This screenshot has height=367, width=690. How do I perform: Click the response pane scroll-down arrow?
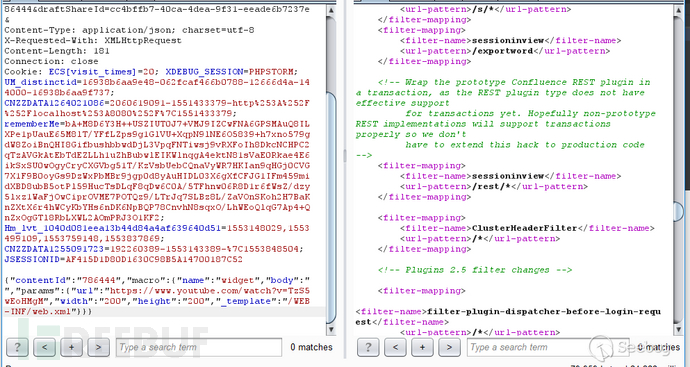pos(678,329)
